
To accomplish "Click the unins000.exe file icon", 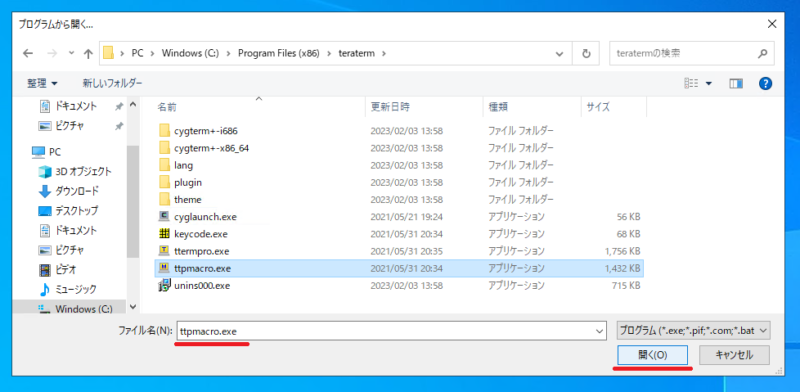I will pos(164,285).
